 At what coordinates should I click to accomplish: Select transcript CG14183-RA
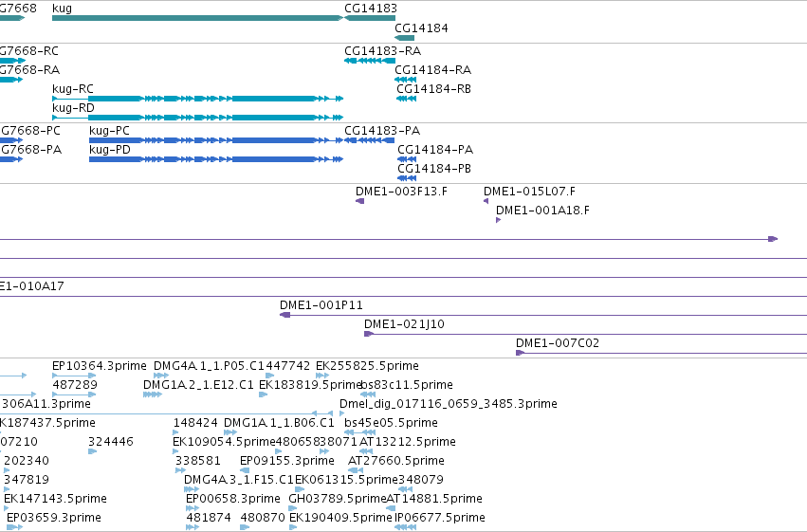pos(370,61)
